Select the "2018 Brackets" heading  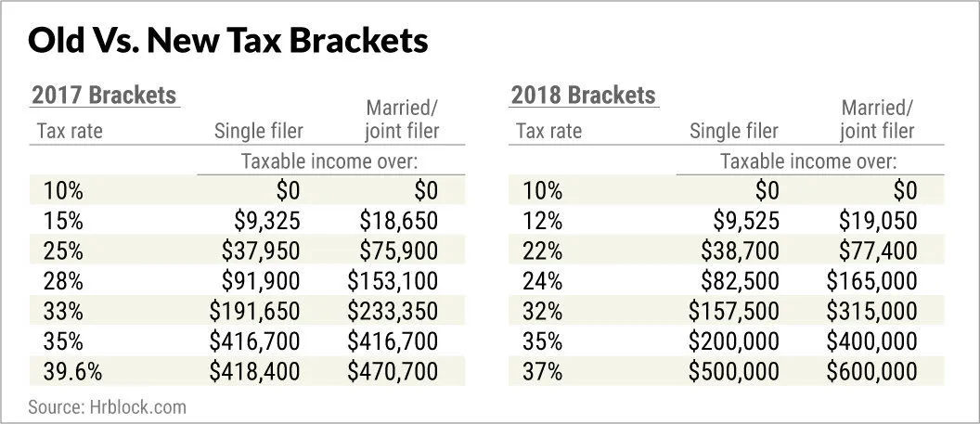coord(583,96)
